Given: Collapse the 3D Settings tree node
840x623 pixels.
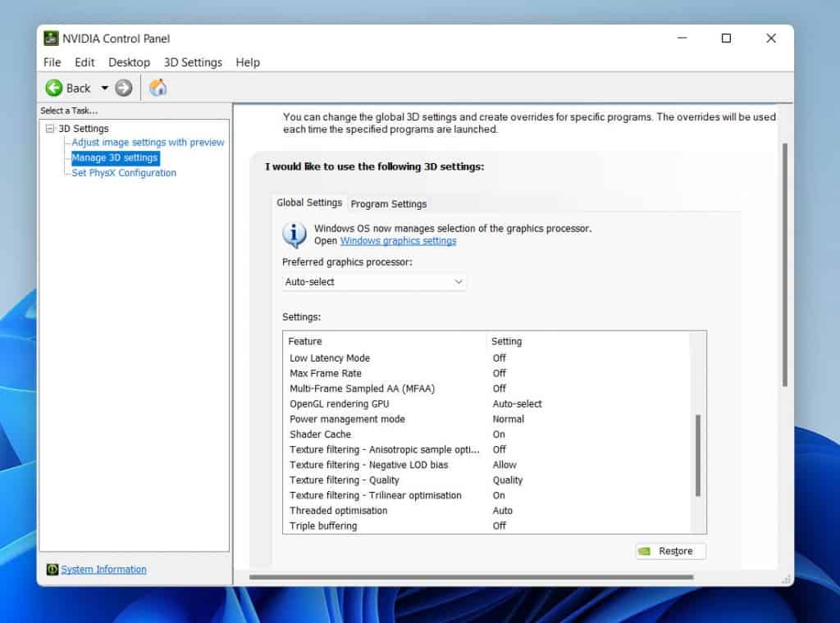Looking at the screenshot, I should pos(50,129).
